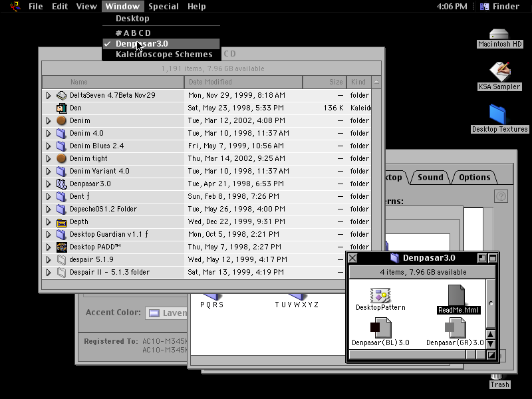The height and width of the screenshot is (399, 532).
Task: Click the Denim round brown icon
Action: 61,120
